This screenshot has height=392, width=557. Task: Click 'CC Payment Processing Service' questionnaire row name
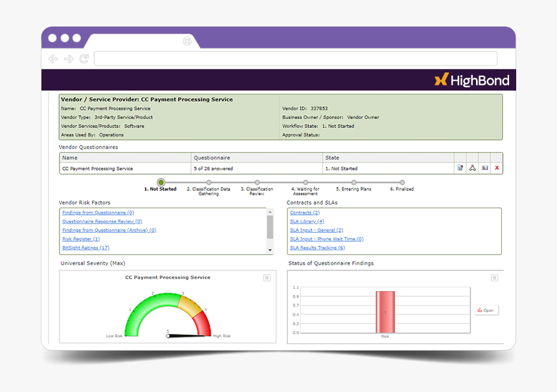97,168
